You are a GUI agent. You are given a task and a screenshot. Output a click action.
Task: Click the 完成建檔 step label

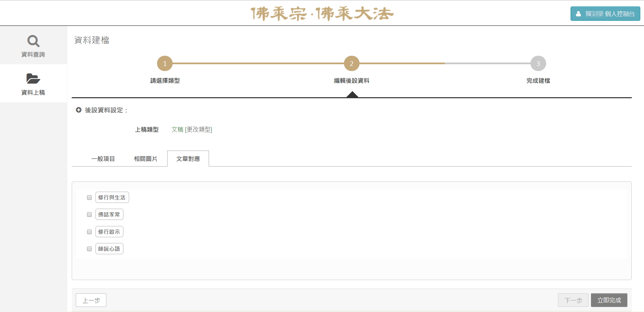(x=538, y=81)
